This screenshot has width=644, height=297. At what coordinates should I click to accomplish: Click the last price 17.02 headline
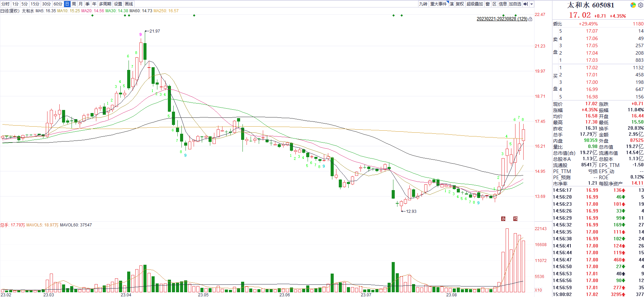580,15
